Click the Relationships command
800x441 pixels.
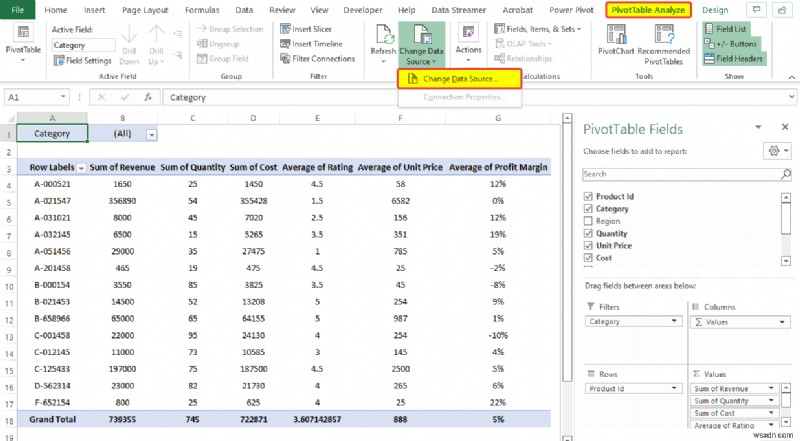pyautogui.click(x=523, y=59)
